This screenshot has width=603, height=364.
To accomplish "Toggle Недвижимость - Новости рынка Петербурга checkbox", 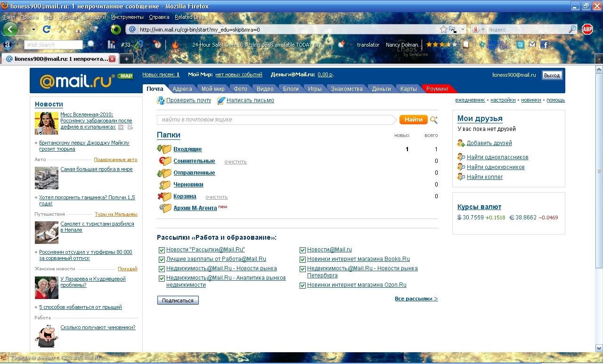I will (303, 269).
